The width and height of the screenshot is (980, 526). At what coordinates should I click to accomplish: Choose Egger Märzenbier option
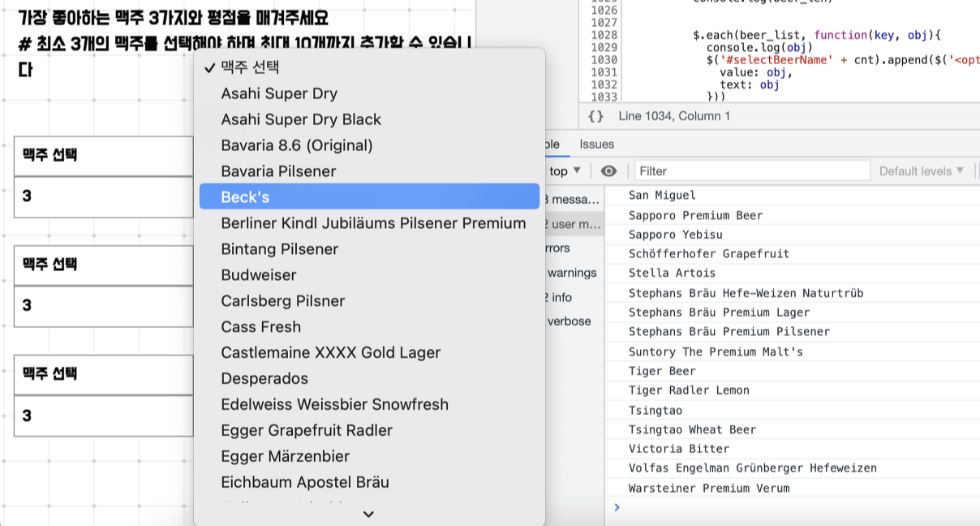tap(369, 456)
